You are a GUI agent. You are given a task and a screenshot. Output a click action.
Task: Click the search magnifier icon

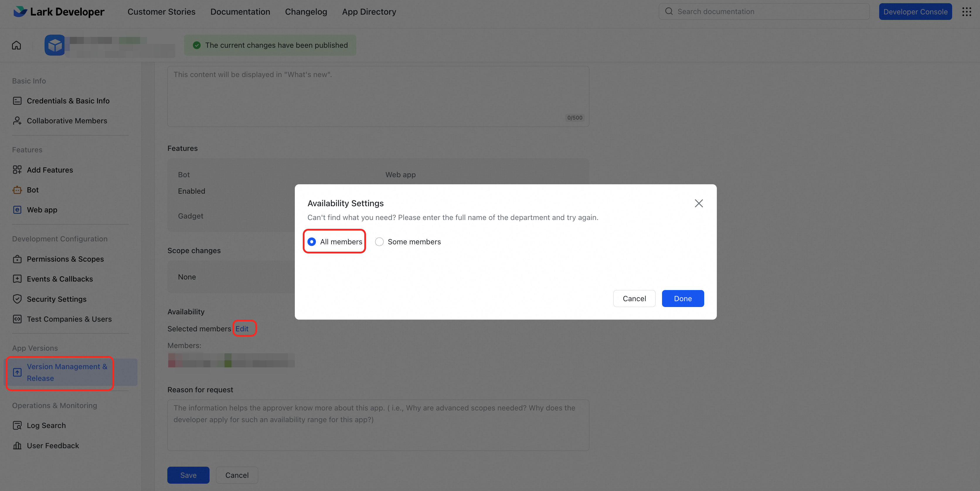(668, 11)
